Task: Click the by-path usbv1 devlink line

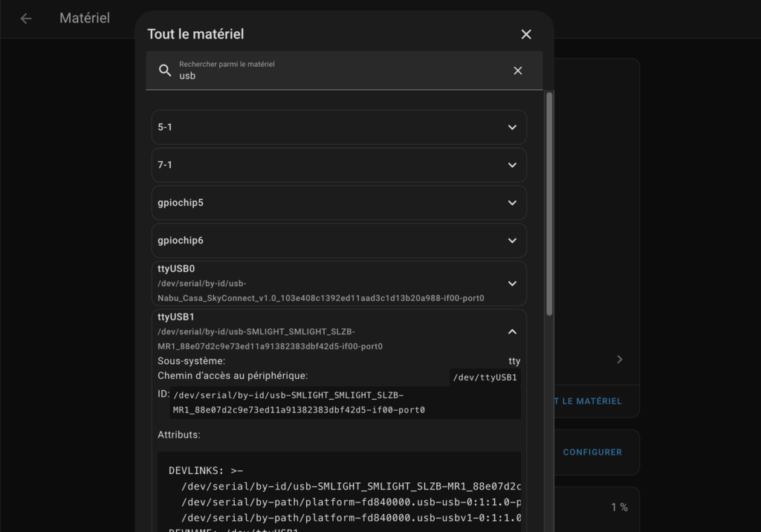Action: click(351, 518)
